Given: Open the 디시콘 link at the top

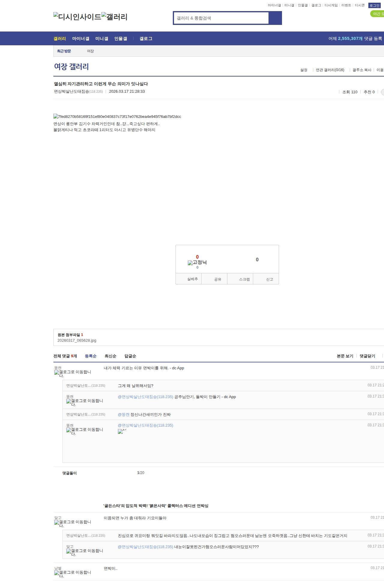Looking at the screenshot, I should tap(360, 5).
